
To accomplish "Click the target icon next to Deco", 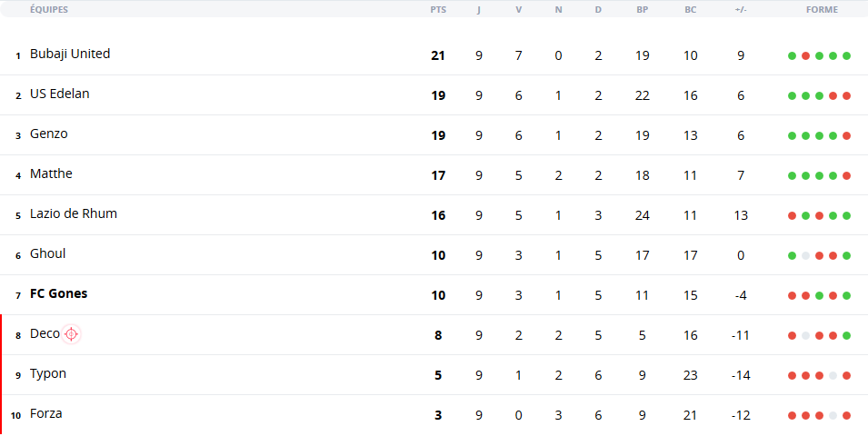I will click(71, 334).
